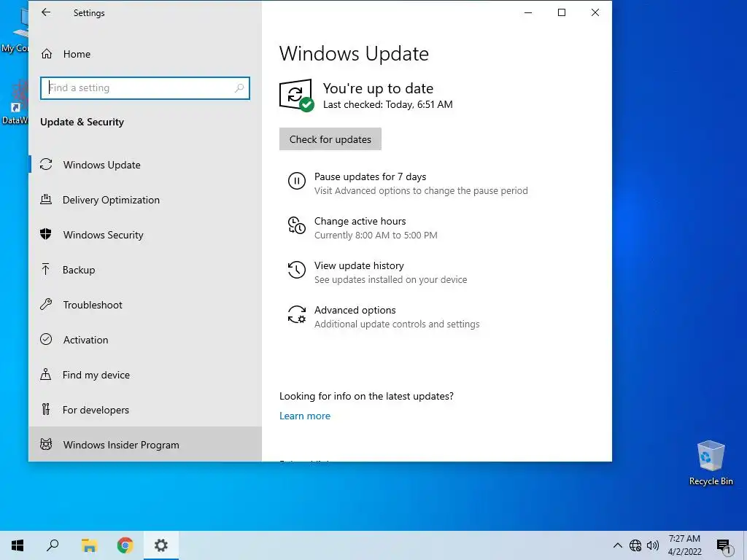Select the Activation checkmark icon
The width and height of the screenshot is (747, 560).
[46, 339]
